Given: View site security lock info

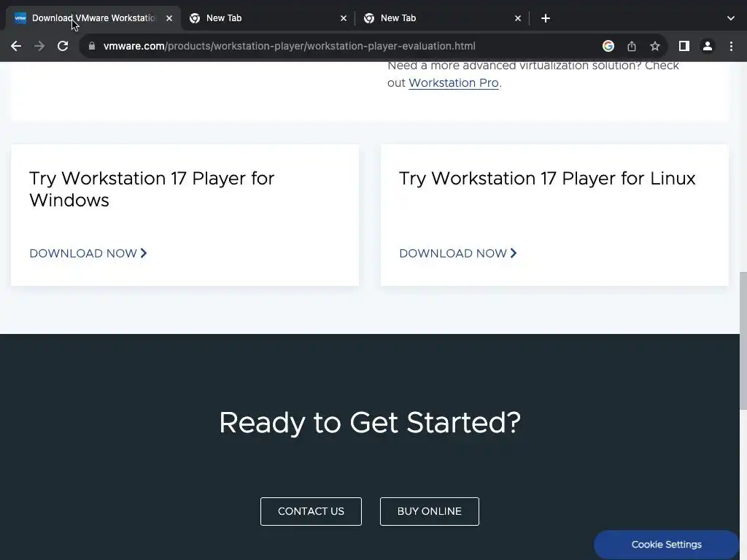Looking at the screenshot, I should click(92, 46).
